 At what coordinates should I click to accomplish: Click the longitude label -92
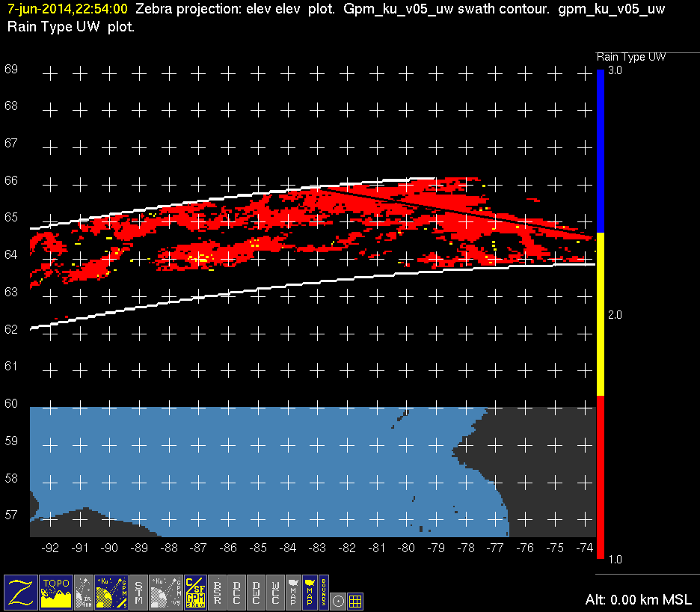click(50, 548)
